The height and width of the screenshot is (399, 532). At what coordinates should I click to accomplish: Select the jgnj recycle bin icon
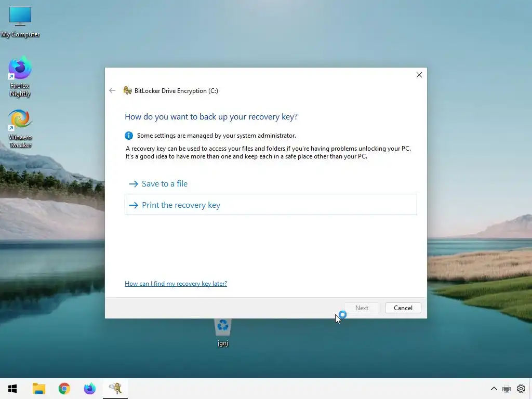pyautogui.click(x=222, y=332)
